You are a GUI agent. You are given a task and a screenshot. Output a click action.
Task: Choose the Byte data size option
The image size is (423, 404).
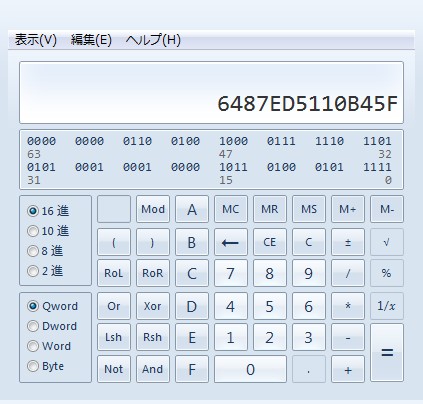[x=33, y=366]
